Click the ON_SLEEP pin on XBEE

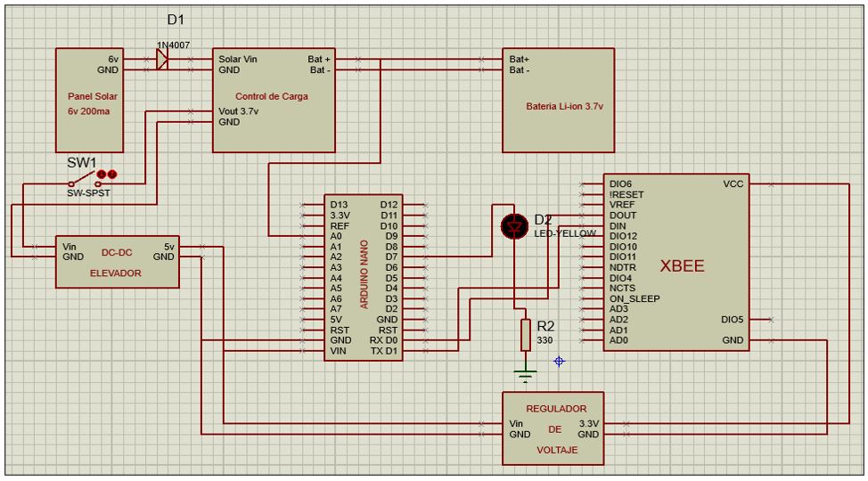(x=635, y=299)
